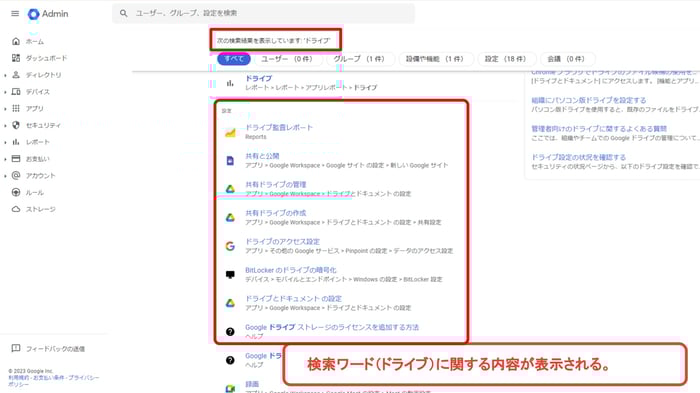Open ドライブ設定の状況を確認する help link
This screenshot has height=393, width=700.
(x=578, y=157)
